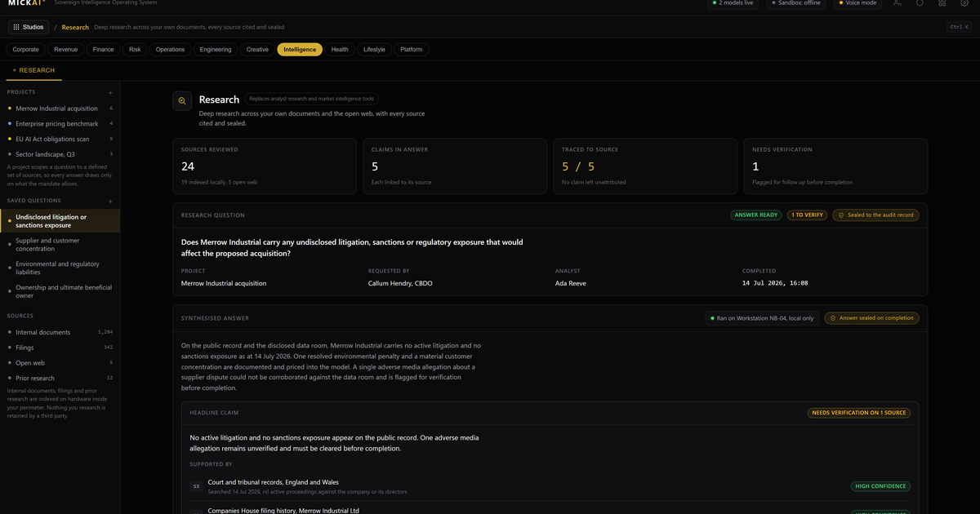Open the Internal documents source
Image resolution: width=980 pixels, height=514 pixels.
(60, 333)
